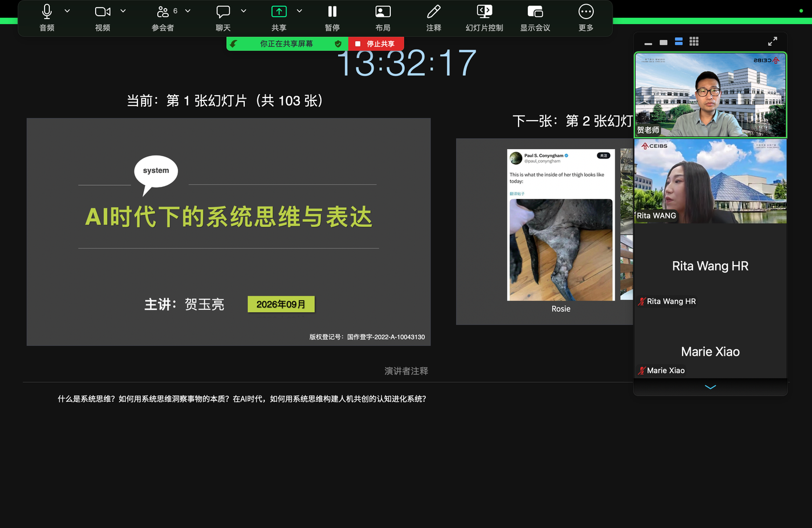Expand the share options chevron

(299, 11)
